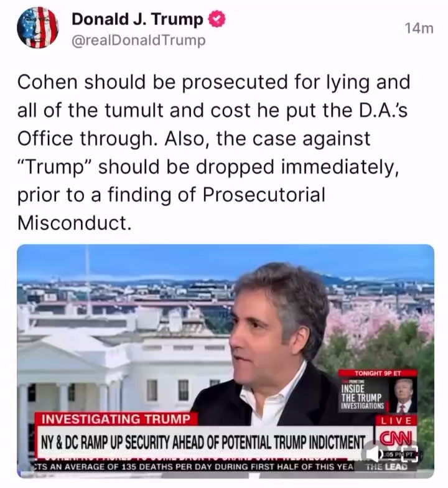Screen dimensions: 448x488
Task: Open the post text starting 'Cohen should be prosecuted'
Action: click(x=214, y=152)
